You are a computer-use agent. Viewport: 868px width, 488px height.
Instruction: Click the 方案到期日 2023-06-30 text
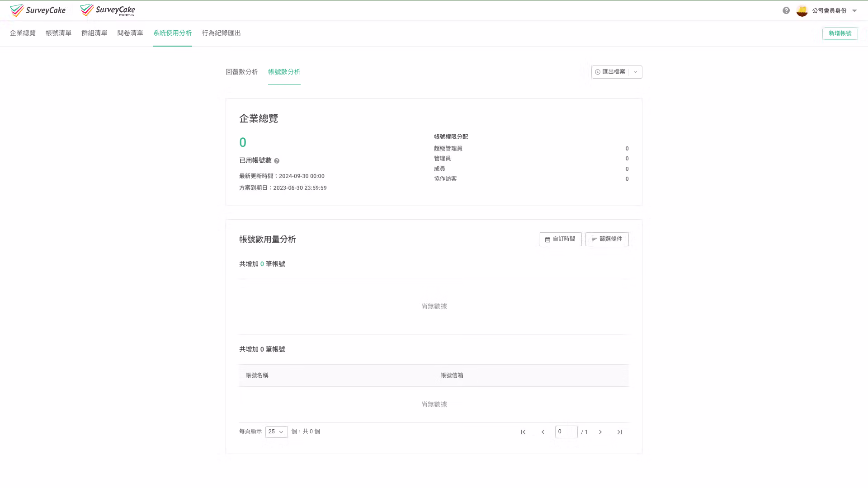pos(283,188)
